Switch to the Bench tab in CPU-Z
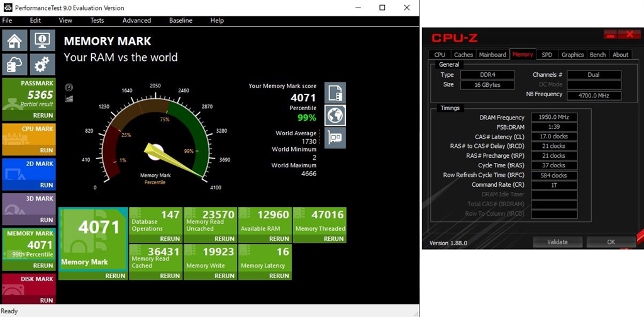Screen dimensions: 644x317 (597, 55)
